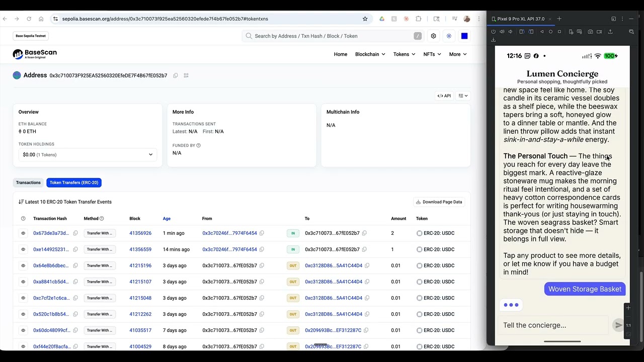The image size is (644, 362).
Task: Copy the From address in the 41356559 row
Action: point(262,249)
